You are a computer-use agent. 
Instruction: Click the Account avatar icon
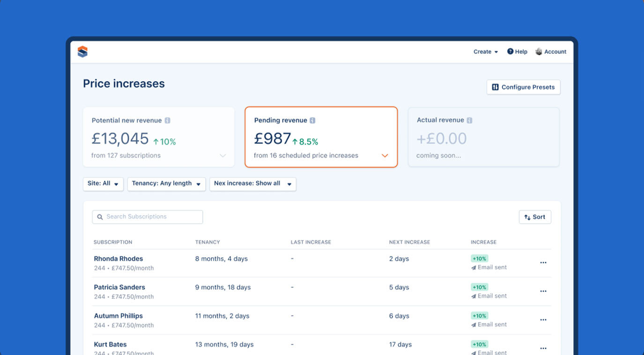tap(539, 51)
